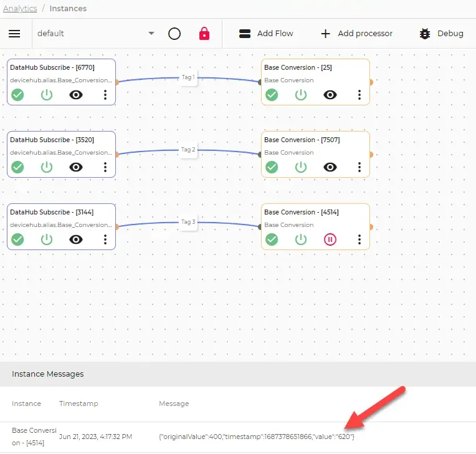476x454 pixels.
Task: Open the default flow dropdown
Action: coord(95,34)
